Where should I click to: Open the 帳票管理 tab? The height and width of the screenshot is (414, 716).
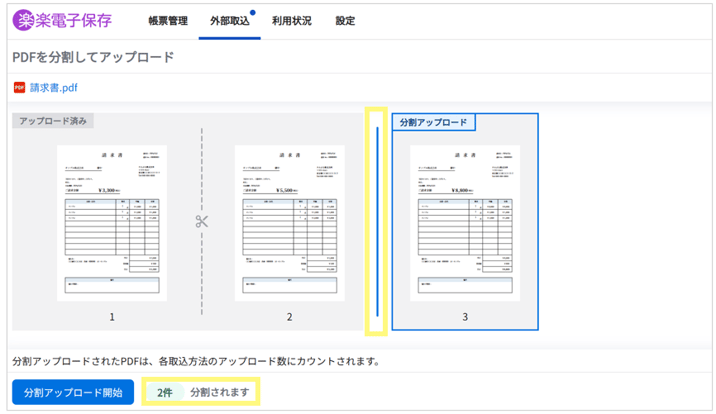point(167,21)
